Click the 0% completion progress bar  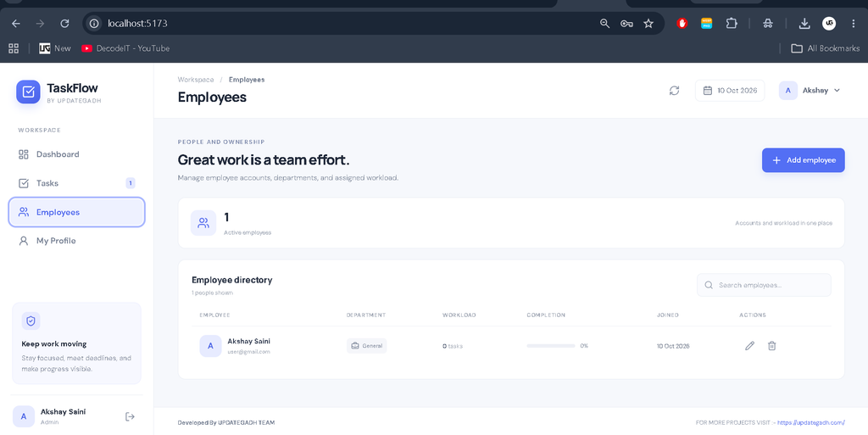[x=551, y=346]
